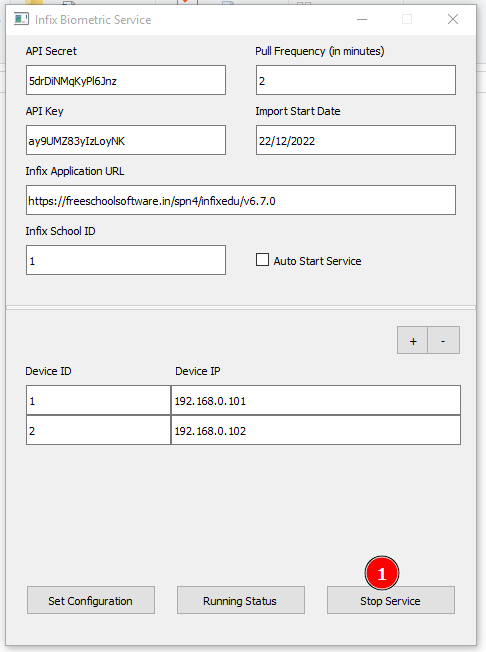486x652 pixels.
Task: Open the Running Status view
Action: [241, 600]
